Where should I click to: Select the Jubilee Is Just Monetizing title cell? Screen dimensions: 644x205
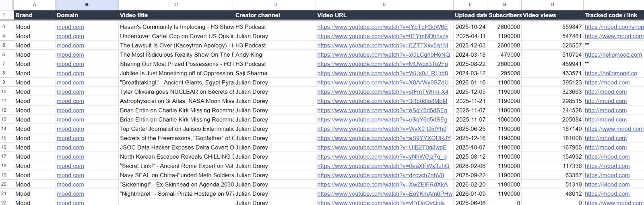click(176, 73)
